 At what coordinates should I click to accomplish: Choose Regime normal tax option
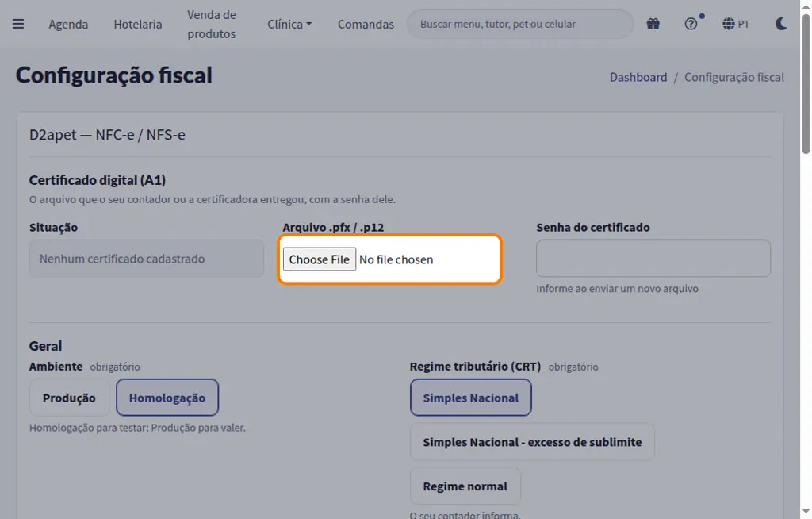pos(465,486)
